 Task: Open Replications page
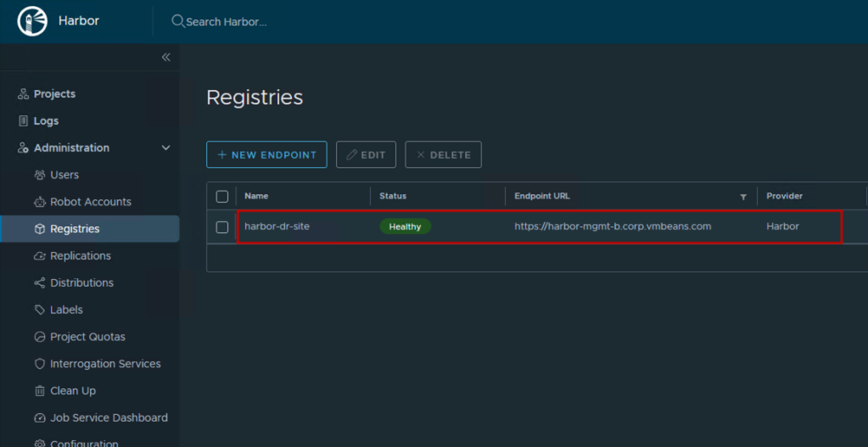(81, 256)
